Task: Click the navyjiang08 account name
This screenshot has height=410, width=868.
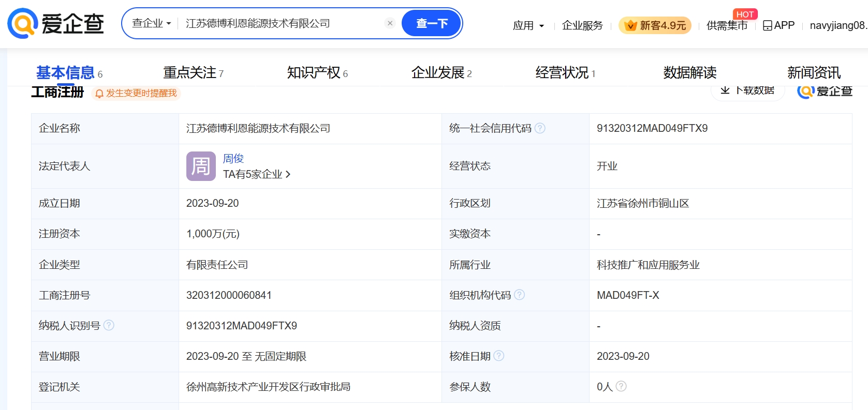Action: [x=838, y=25]
